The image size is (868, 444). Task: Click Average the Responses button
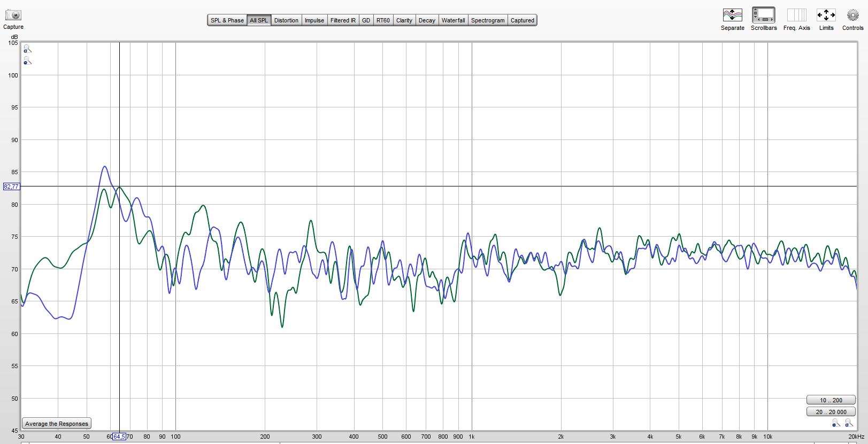[x=57, y=424]
